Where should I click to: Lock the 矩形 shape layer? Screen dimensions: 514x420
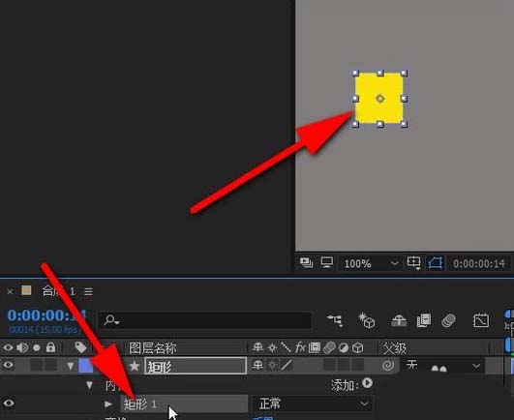50,365
